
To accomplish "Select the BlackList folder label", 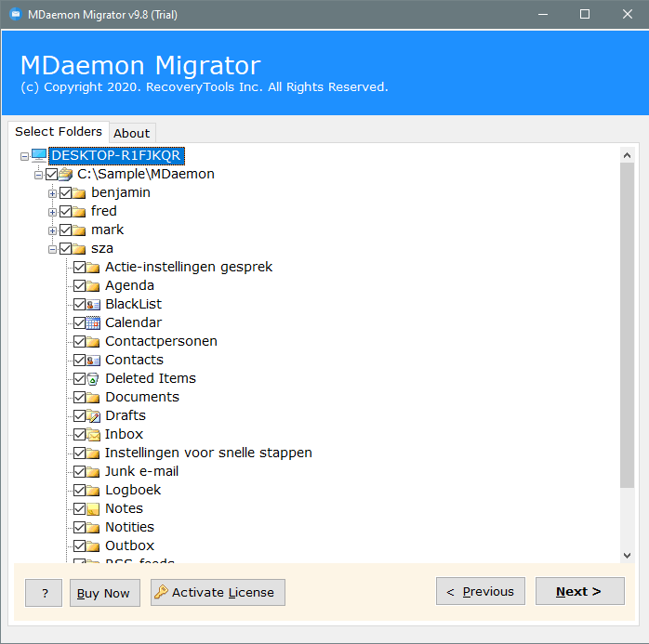I will click(133, 304).
